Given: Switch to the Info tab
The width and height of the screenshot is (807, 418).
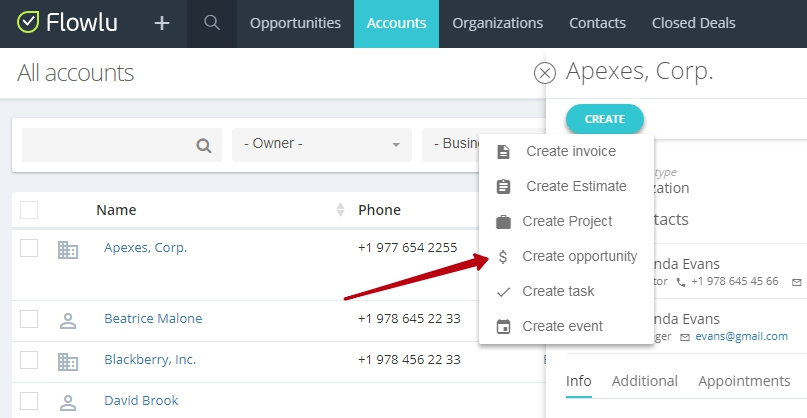Looking at the screenshot, I should [578, 381].
